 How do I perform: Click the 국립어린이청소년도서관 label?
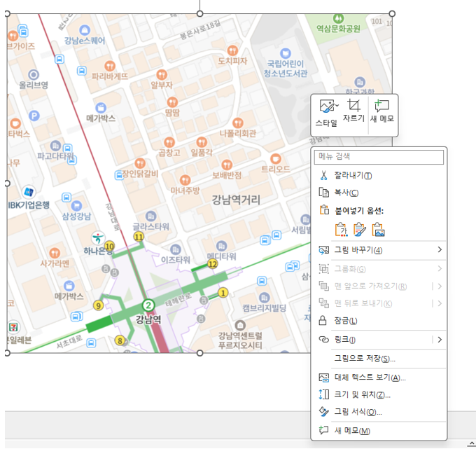click(x=286, y=69)
